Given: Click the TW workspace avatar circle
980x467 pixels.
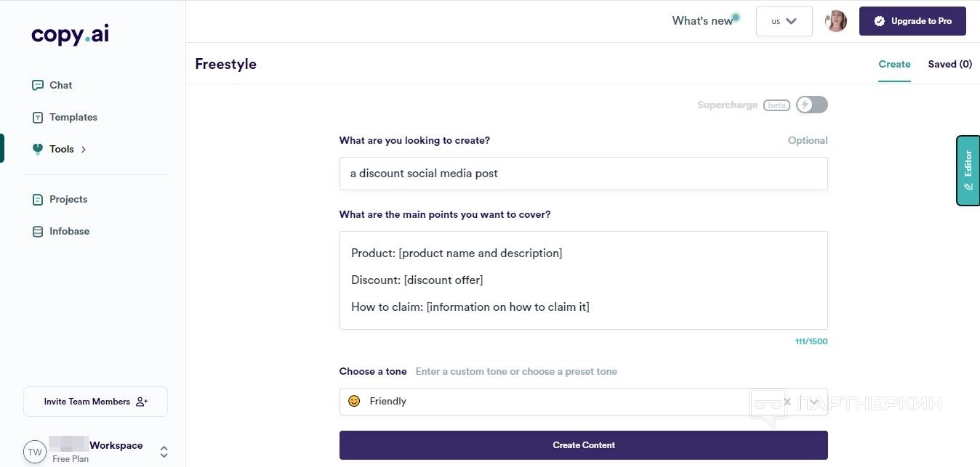Looking at the screenshot, I should click(35, 451).
